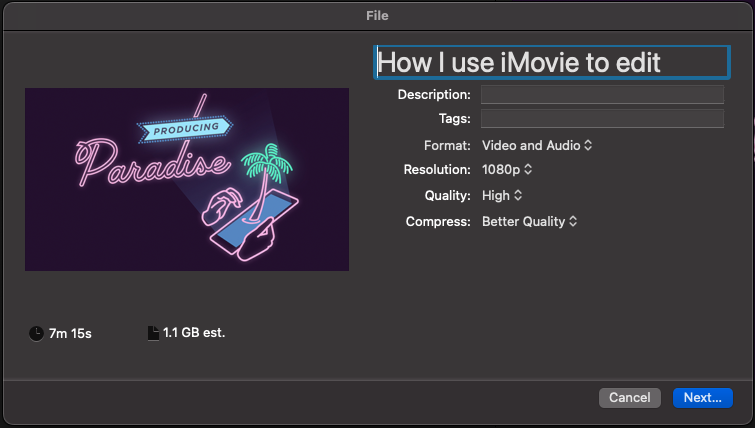Click the 'File' dialog title
This screenshot has width=755, height=428.
click(x=377, y=16)
